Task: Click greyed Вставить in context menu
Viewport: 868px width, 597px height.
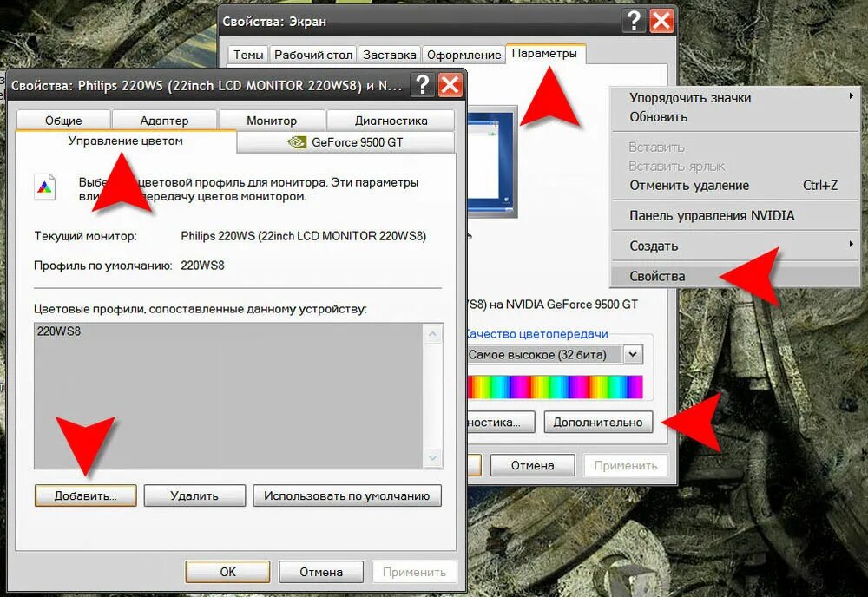Action: [734, 148]
